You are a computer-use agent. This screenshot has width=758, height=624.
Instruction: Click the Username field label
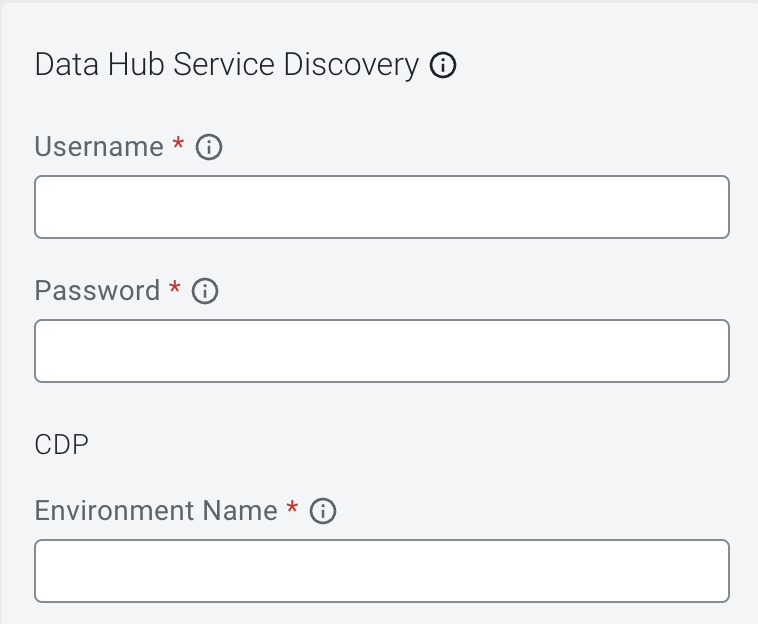[99, 146]
